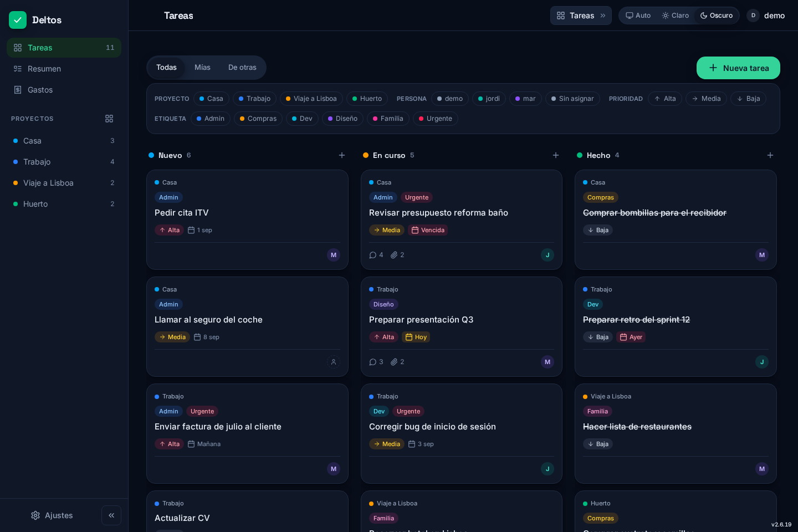Click J avatar on Preparar retro del sprint 12
Image resolution: width=798 pixels, height=532 pixels.
click(762, 362)
